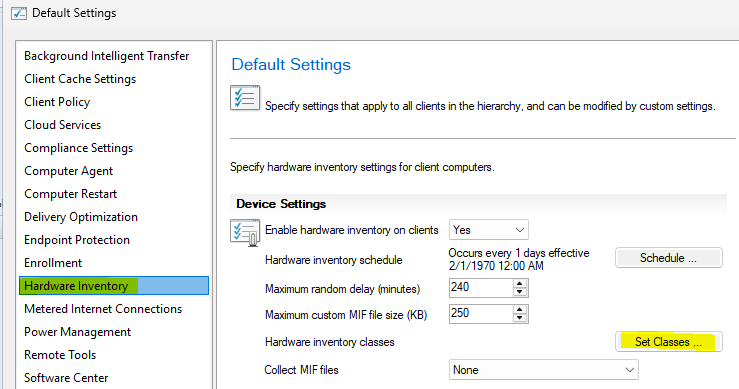
Task: Select Delivery Optimization item
Action: tap(81, 217)
